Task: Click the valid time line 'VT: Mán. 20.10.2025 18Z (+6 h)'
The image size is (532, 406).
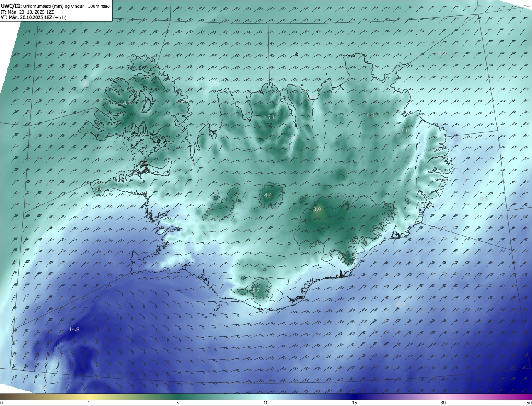Action: coord(34,17)
